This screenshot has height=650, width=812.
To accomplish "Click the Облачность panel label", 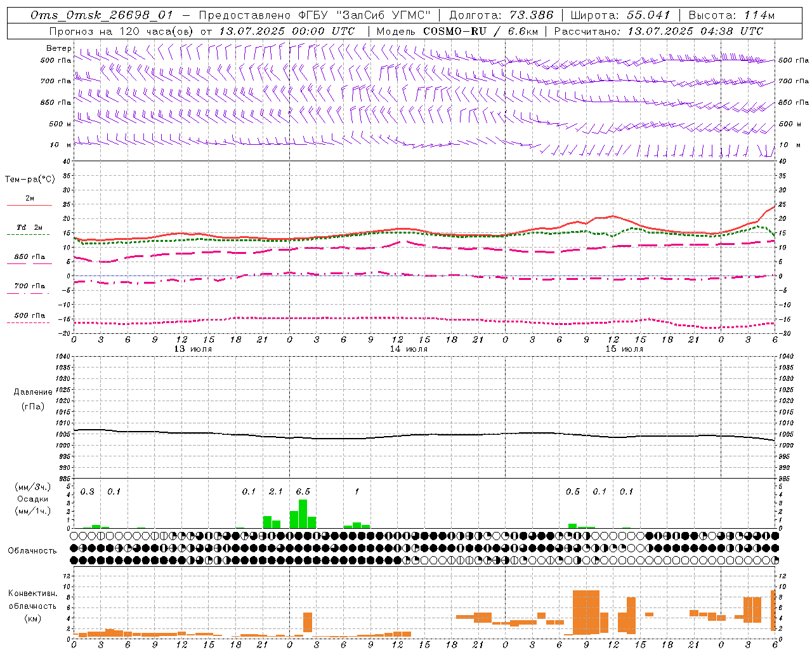I will click(x=32, y=551).
